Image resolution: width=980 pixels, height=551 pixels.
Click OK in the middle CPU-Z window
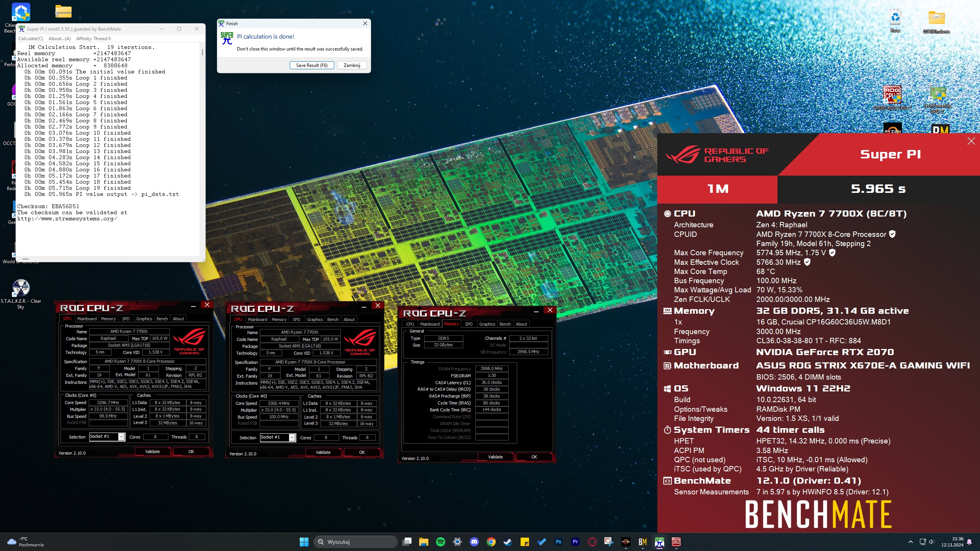point(362,452)
